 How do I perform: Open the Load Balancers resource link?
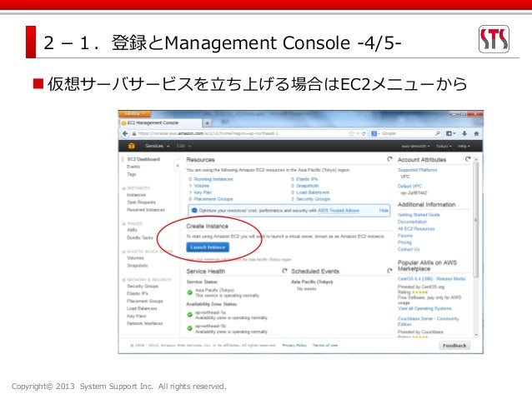click(313, 192)
